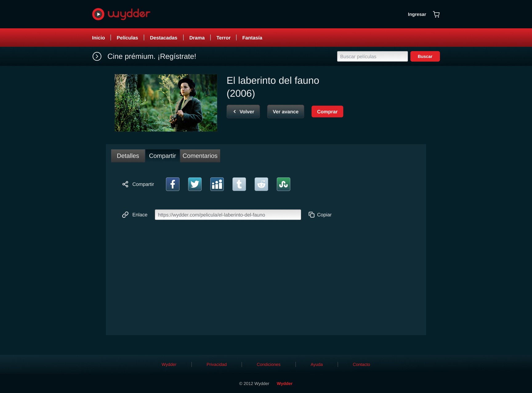532x393 pixels.
Task: Switch to the Detalles tab
Action: (x=128, y=156)
